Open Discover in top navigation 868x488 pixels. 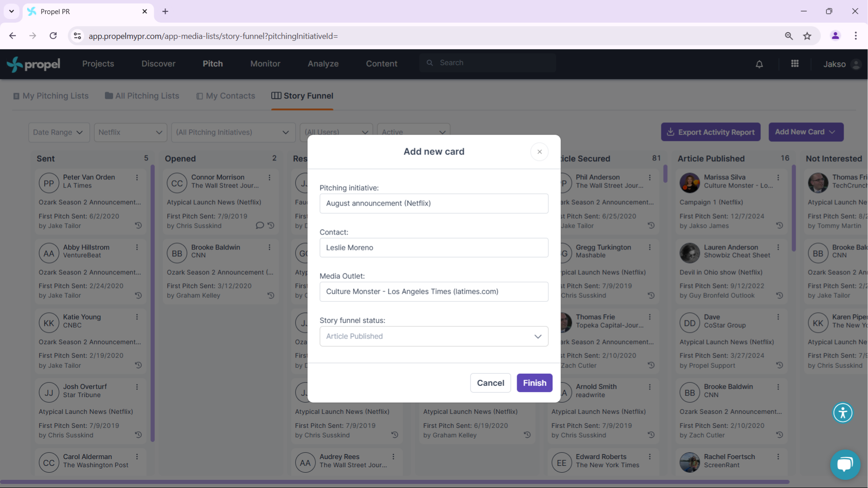click(158, 64)
